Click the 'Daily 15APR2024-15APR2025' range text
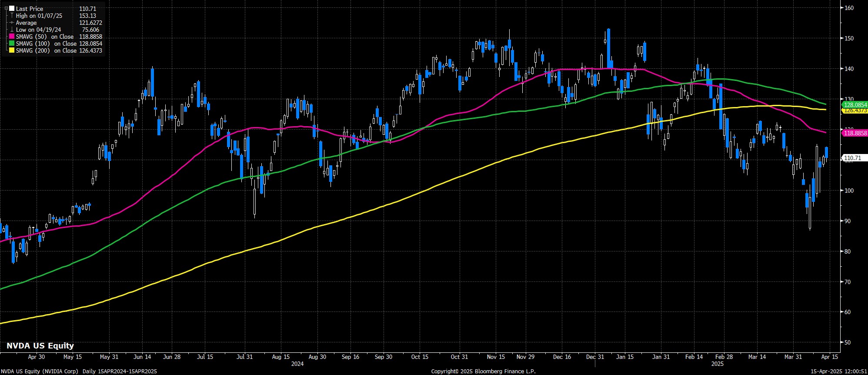The image size is (868, 375). (120, 372)
